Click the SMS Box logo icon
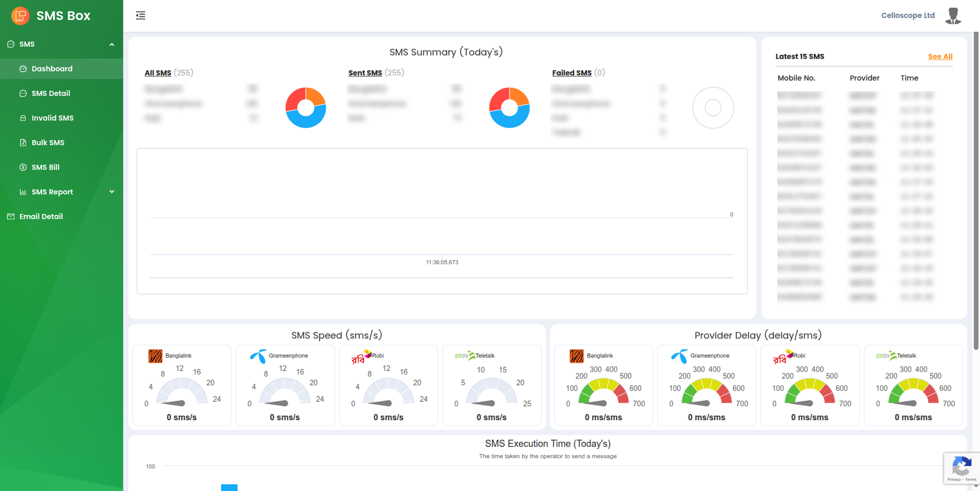Screen dimensions: 980x491 pos(21,16)
